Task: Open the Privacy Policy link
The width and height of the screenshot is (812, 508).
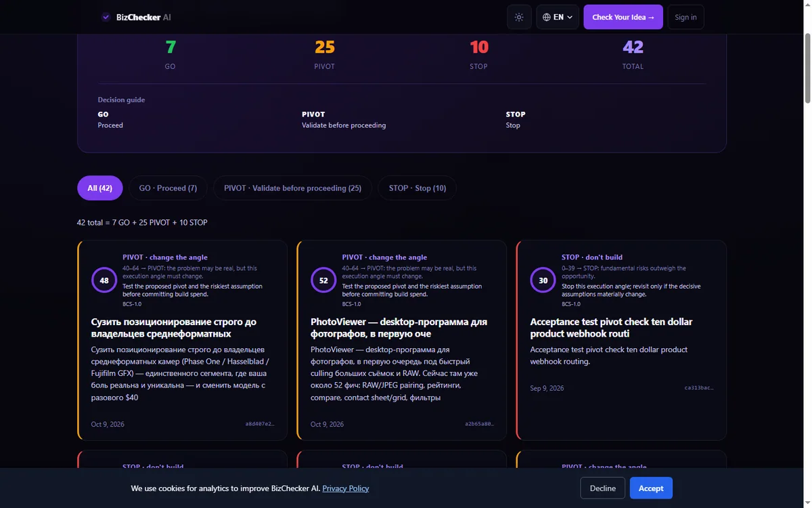Action: tap(346, 488)
